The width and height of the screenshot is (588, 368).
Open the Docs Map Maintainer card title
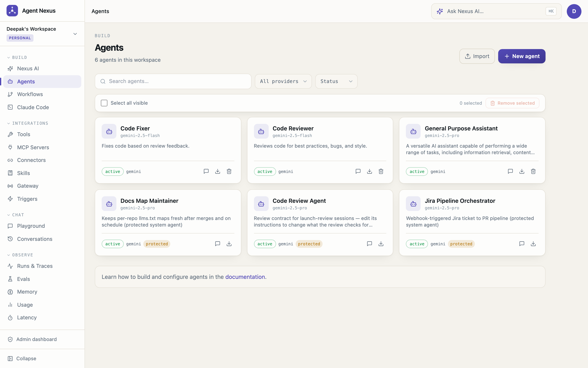pyautogui.click(x=149, y=201)
